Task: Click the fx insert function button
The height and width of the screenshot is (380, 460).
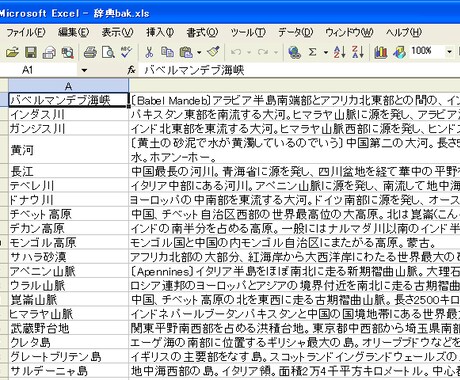Action: click(132, 70)
